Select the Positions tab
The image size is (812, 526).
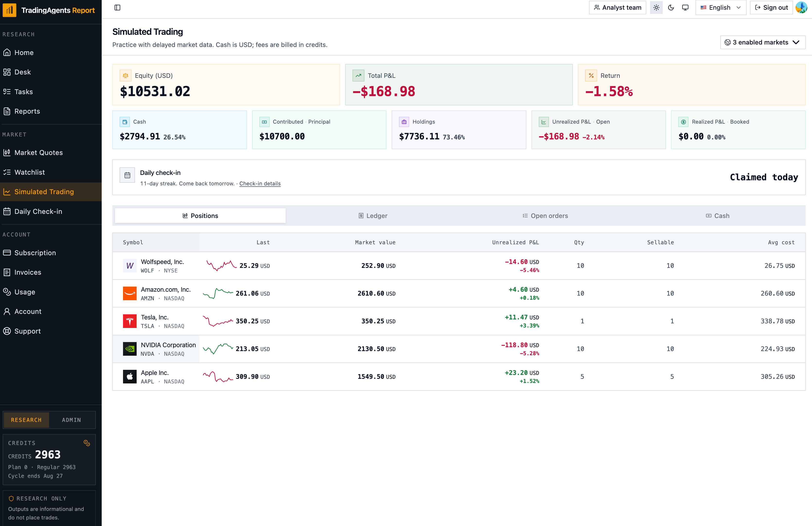click(x=200, y=216)
